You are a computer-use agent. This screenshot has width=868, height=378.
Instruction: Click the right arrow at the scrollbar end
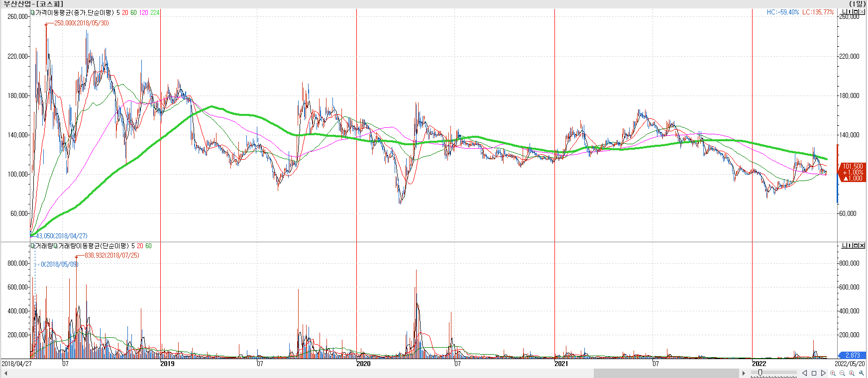click(x=744, y=373)
